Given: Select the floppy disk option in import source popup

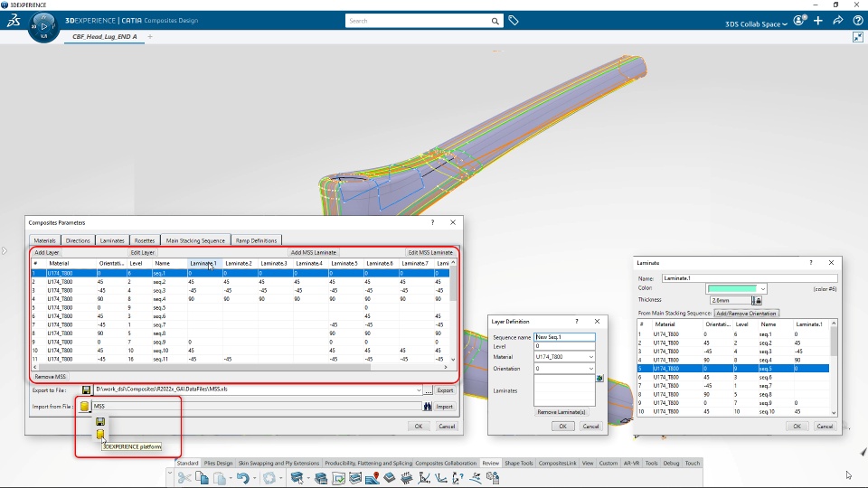Looking at the screenshot, I should [x=100, y=422].
